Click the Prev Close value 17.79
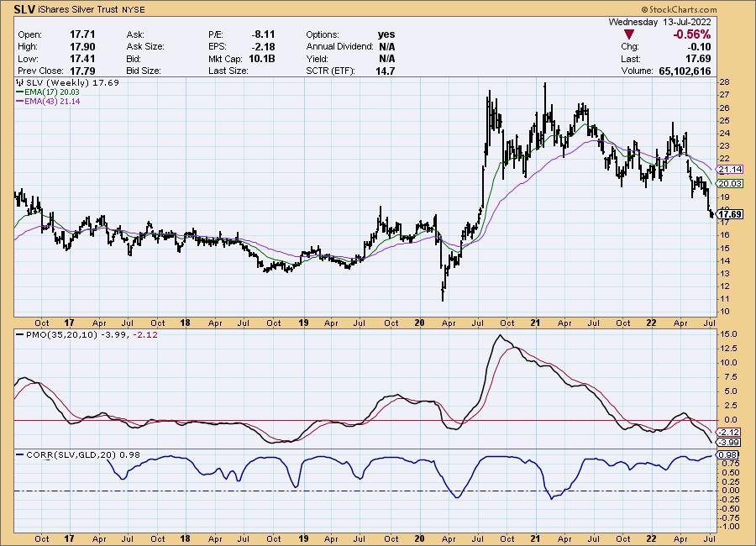The width and height of the screenshot is (756, 546). coord(82,71)
